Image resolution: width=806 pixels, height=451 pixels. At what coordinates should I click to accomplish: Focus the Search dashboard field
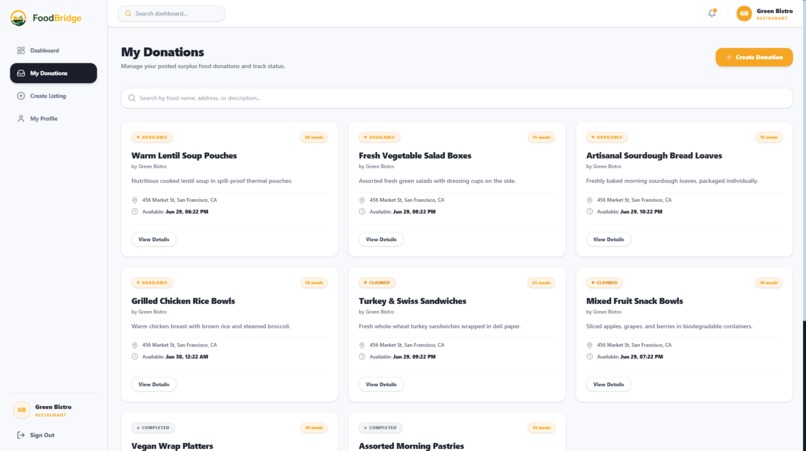tap(171, 13)
